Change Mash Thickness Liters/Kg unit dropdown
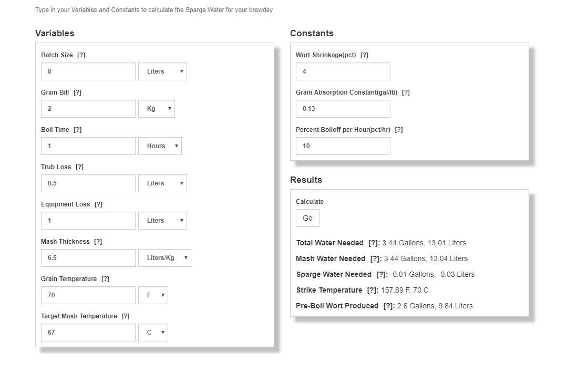The width and height of the screenshot is (588, 384). click(164, 258)
